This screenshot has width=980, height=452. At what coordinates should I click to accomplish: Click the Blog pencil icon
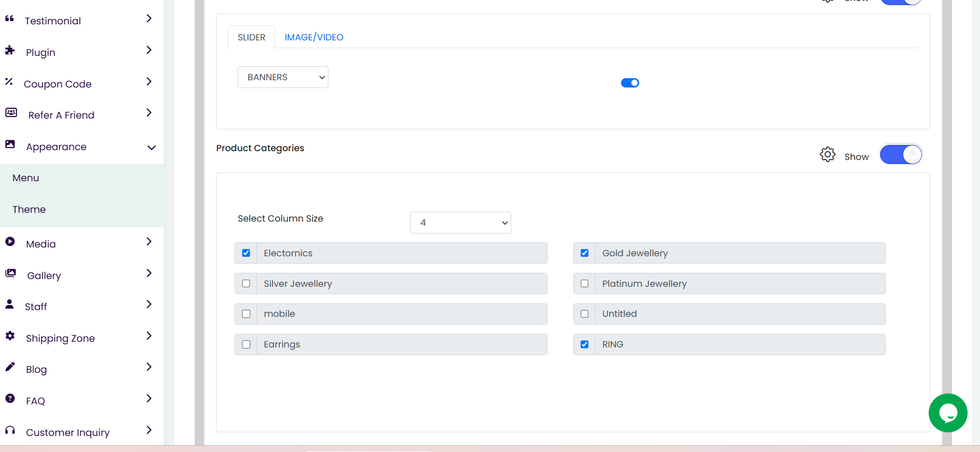[10, 367]
